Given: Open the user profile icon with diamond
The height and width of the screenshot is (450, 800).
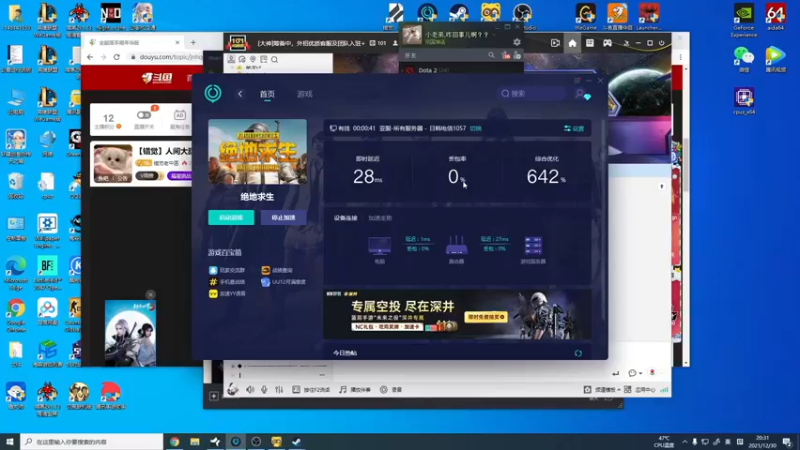Looking at the screenshot, I should (583, 94).
